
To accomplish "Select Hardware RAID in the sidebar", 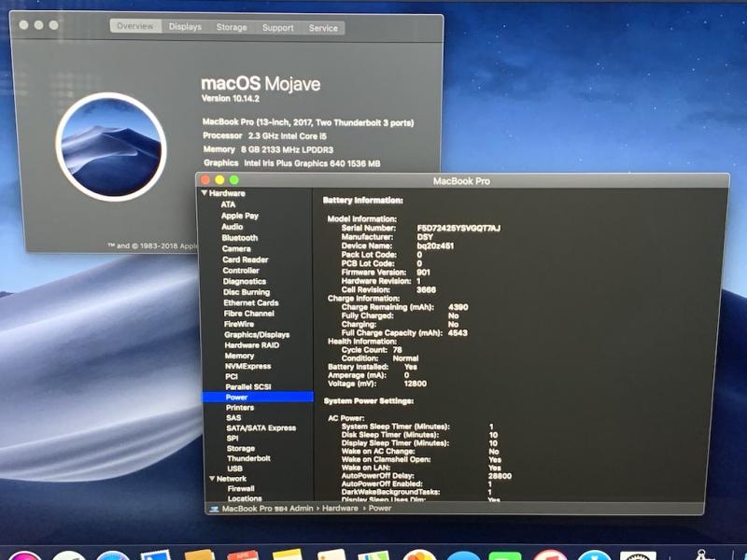I will click(251, 345).
